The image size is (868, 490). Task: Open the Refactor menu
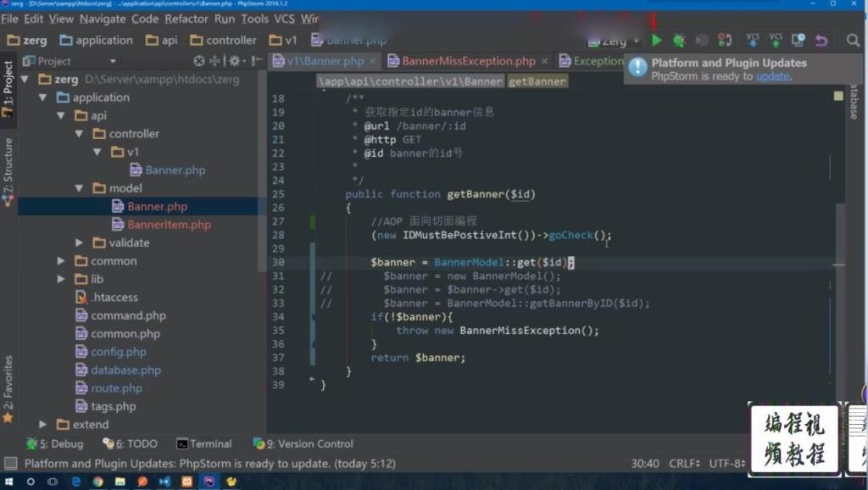(x=186, y=19)
